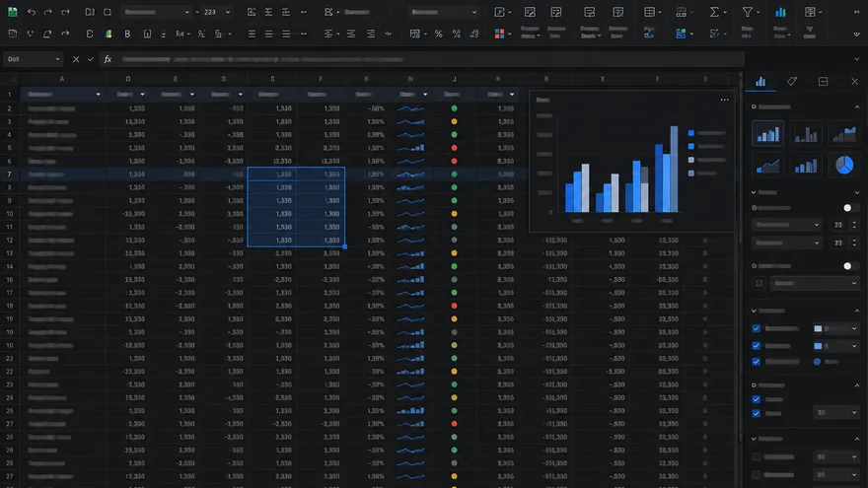This screenshot has height=488, width=868.
Task: Uncheck the fourth checked checkbox in side panel
Action: [757, 399]
